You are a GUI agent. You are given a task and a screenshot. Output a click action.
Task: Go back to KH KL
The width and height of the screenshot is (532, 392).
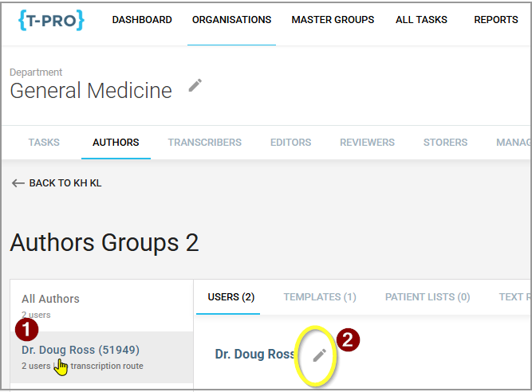(65, 183)
